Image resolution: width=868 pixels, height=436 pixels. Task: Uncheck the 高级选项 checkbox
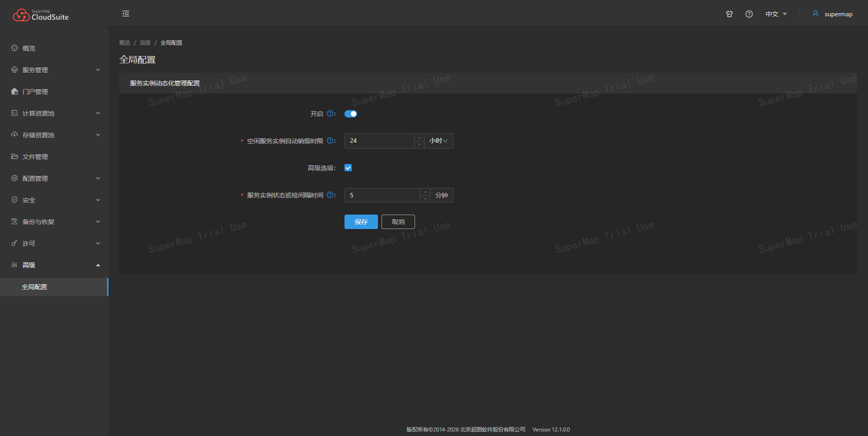click(x=348, y=168)
